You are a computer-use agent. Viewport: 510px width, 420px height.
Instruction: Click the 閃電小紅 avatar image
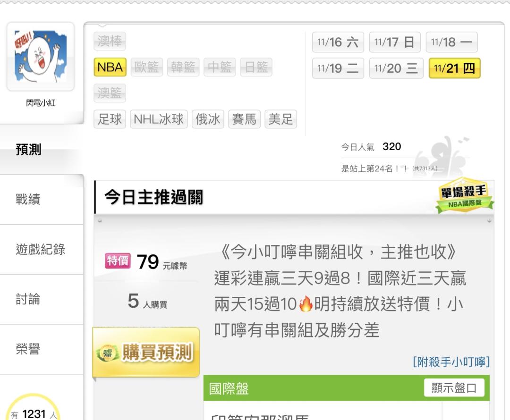coord(41,57)
